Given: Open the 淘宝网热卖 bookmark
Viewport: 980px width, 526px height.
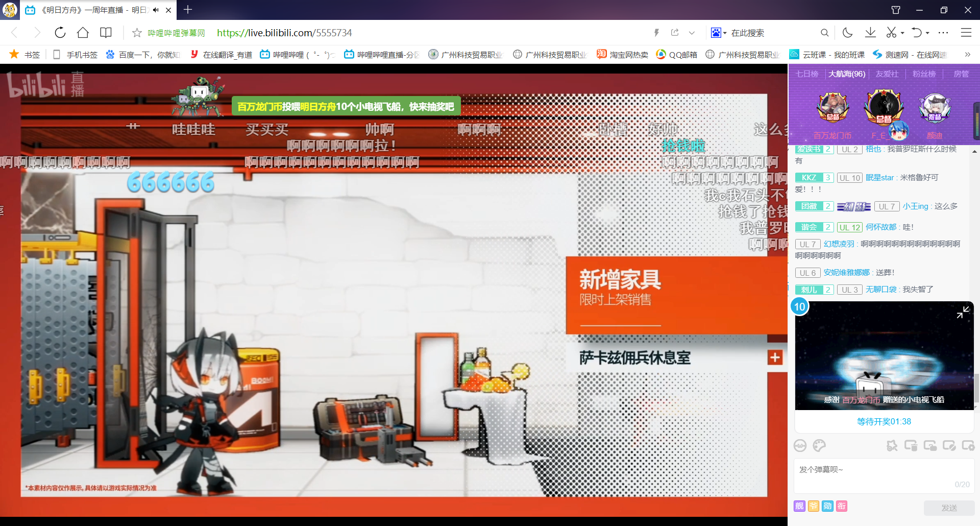Looking at the screenshot, I should pos(622,54).
